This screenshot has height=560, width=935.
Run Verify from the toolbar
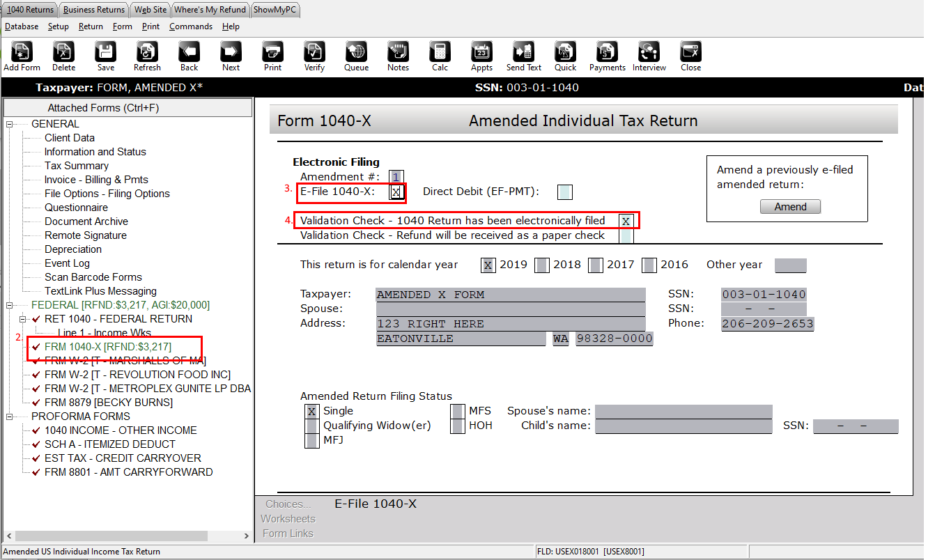[314, 52]
